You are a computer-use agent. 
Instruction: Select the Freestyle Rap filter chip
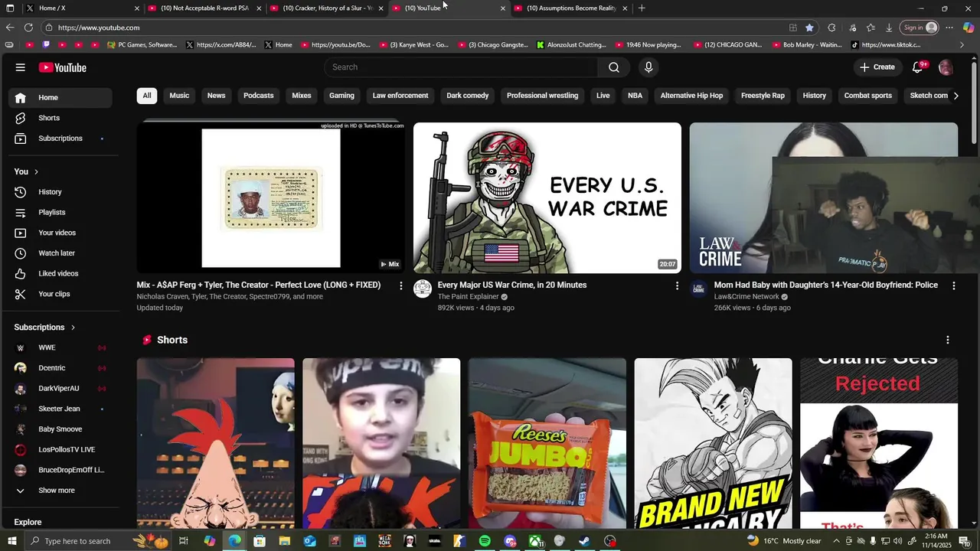pyautogui.click(x=763, y=96)
